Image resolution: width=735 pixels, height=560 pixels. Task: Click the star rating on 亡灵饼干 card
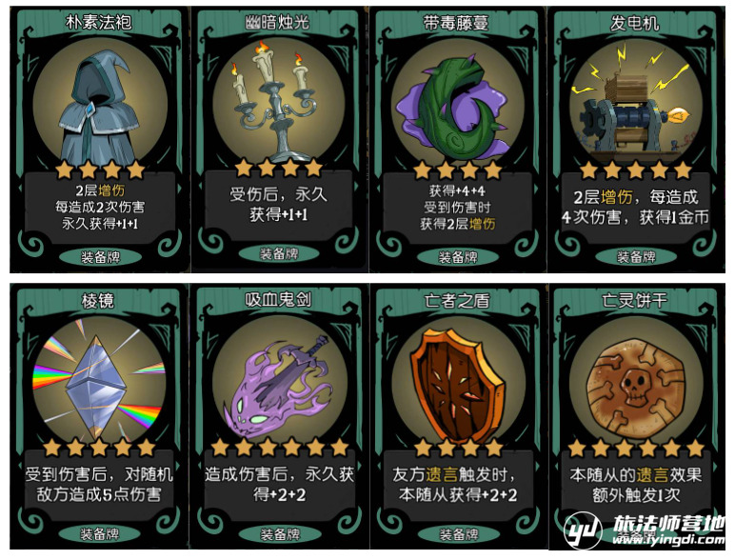(636, 449)
